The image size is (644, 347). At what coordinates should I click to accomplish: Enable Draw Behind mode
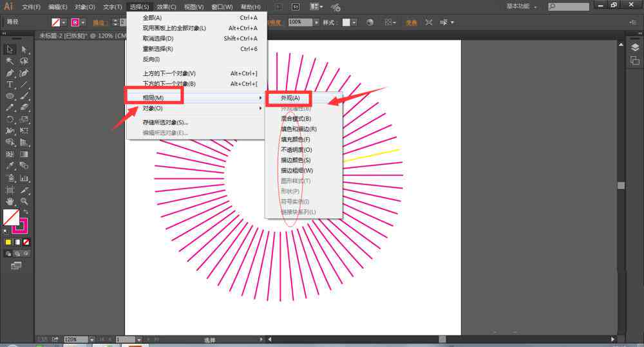(17, 254)
